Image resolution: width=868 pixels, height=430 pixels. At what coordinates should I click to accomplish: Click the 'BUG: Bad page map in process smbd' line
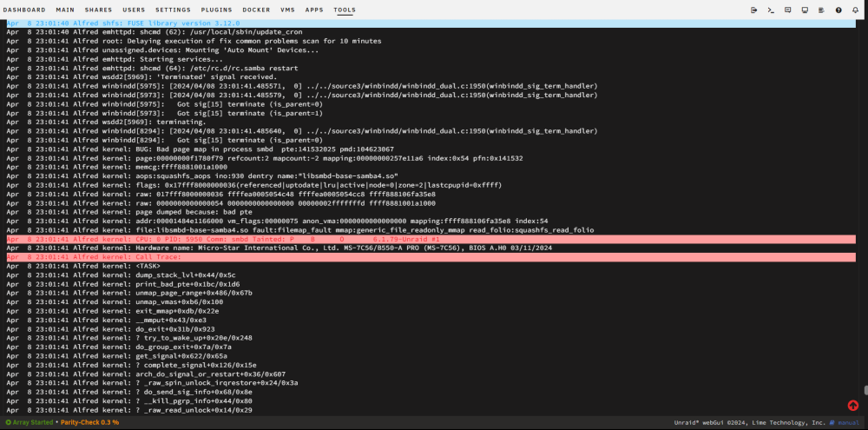pos(201,149)
